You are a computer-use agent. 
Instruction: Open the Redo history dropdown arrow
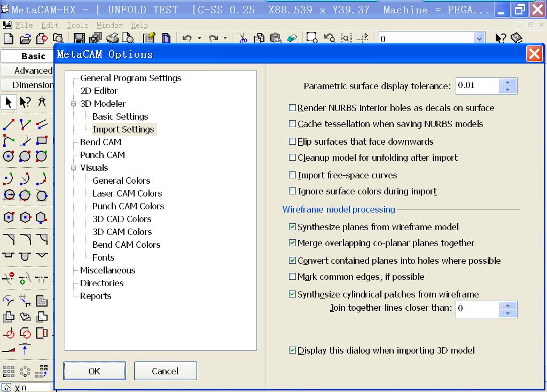pos(225,38)
